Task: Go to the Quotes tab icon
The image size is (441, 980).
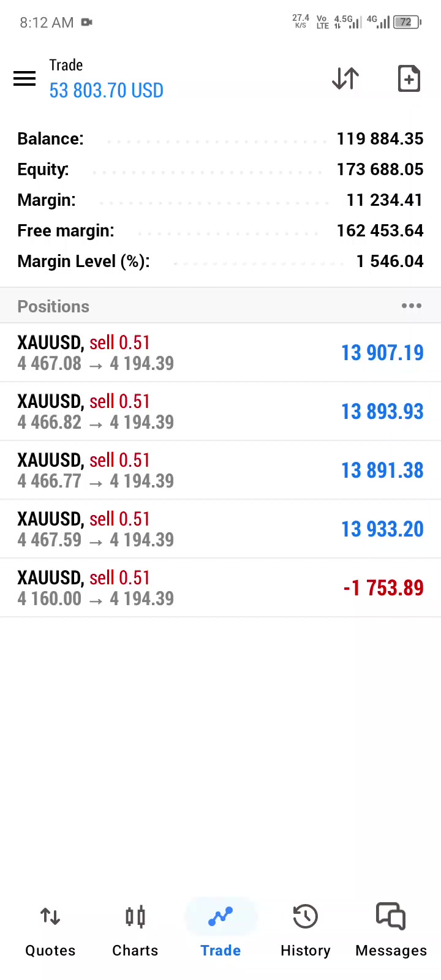Action: click(x=50, y=917)
